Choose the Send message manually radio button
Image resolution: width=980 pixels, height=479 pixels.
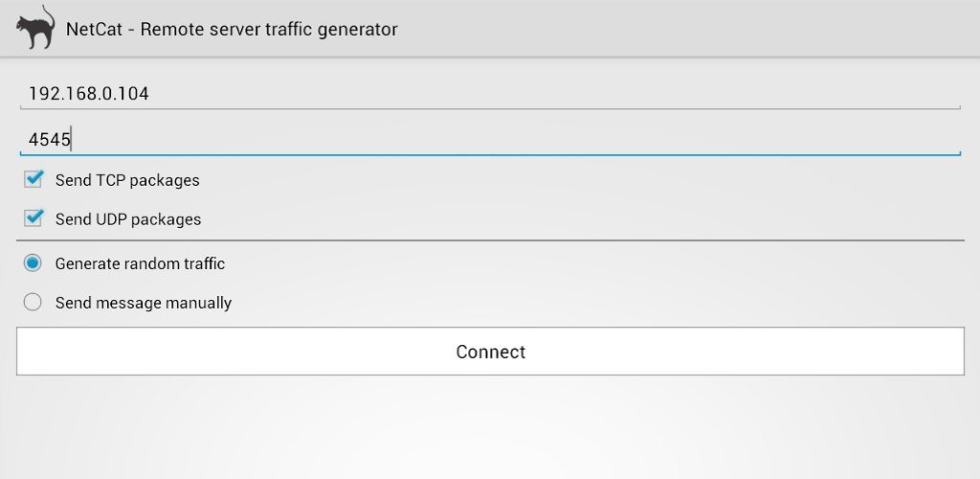coord(33,303)
